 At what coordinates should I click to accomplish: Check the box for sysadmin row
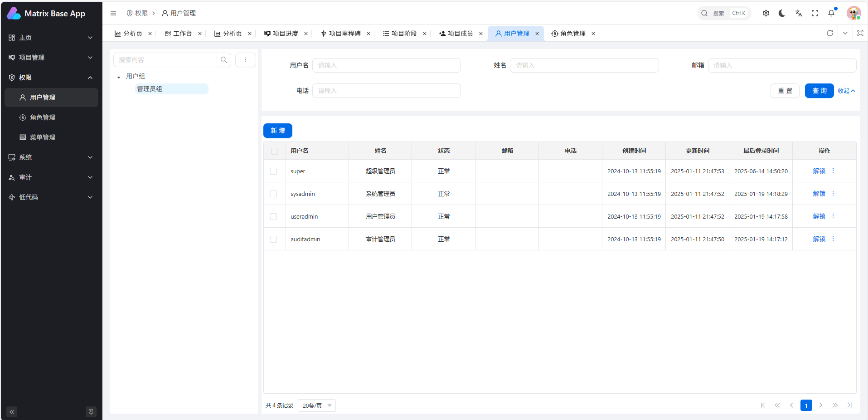tap(273, 194)
